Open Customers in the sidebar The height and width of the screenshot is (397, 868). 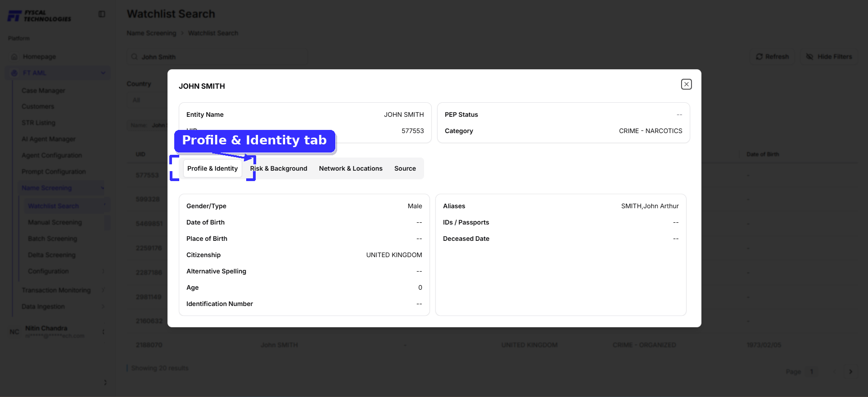38,106
